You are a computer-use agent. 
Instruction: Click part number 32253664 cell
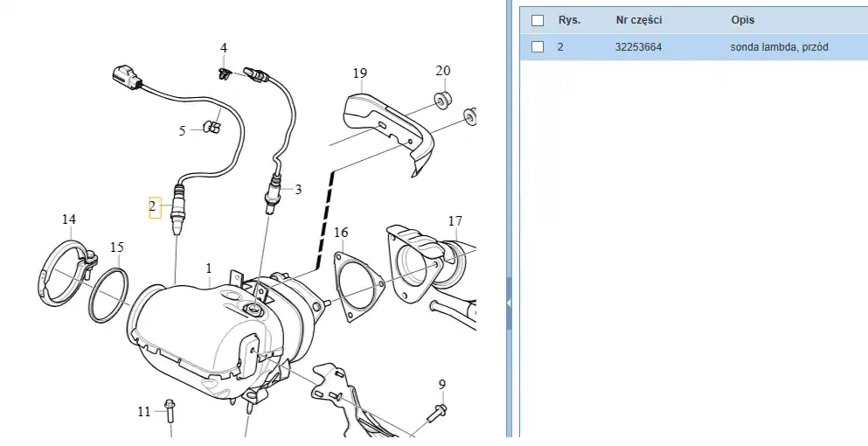pyautogui.click(x=638, y=47)
